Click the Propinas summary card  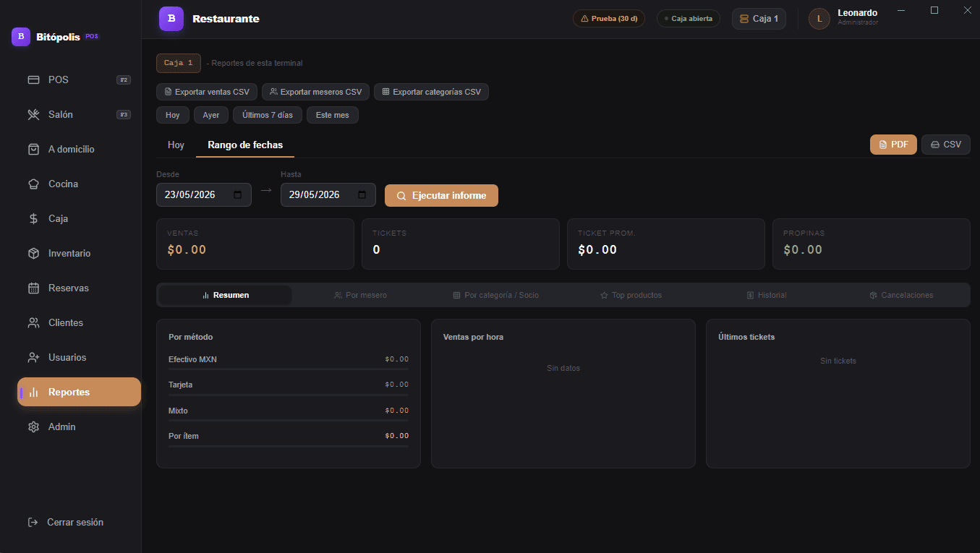tap(872, 244)
